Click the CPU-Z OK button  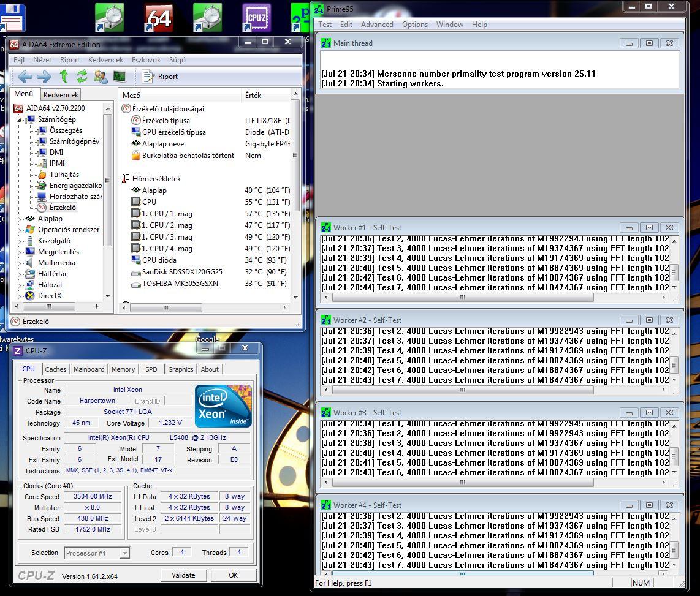click(x=233, y=575)
